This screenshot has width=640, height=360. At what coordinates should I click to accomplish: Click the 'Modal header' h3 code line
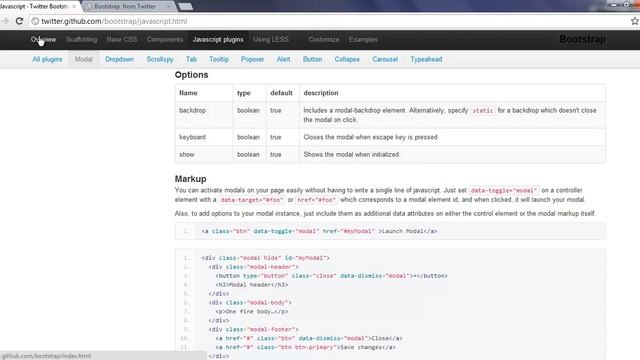[252, 285]
